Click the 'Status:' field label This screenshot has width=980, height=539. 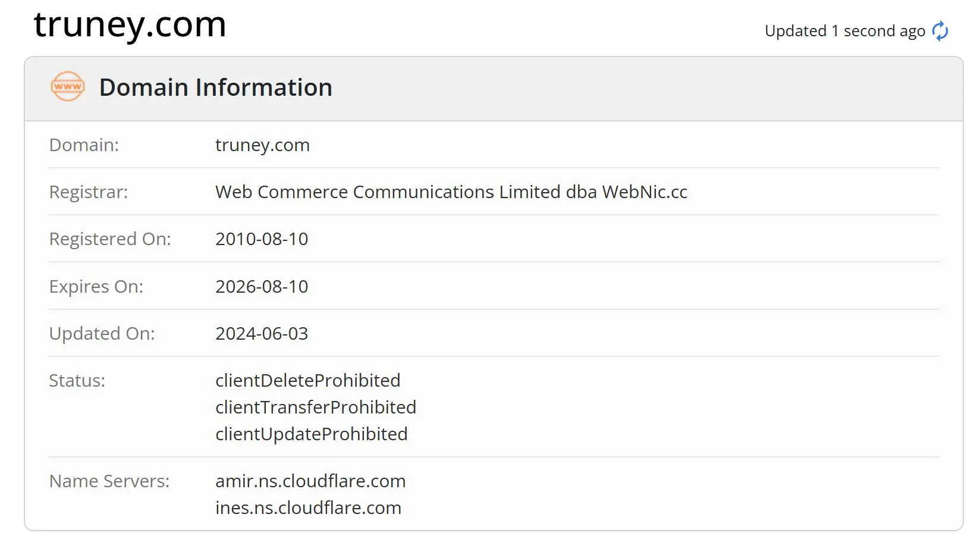pyautogui.click(x=77, y=381)
